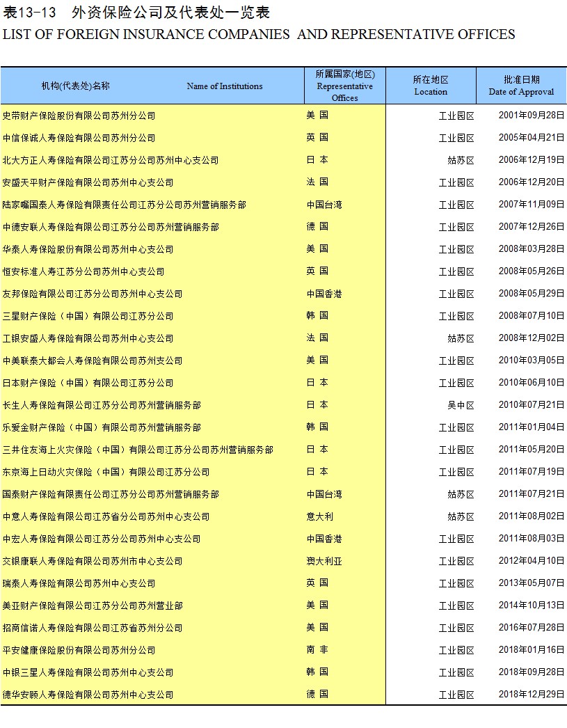Click 姑苏区 in the 工银安盛人寿 row
567x728 pixels.
click(461, 338)
